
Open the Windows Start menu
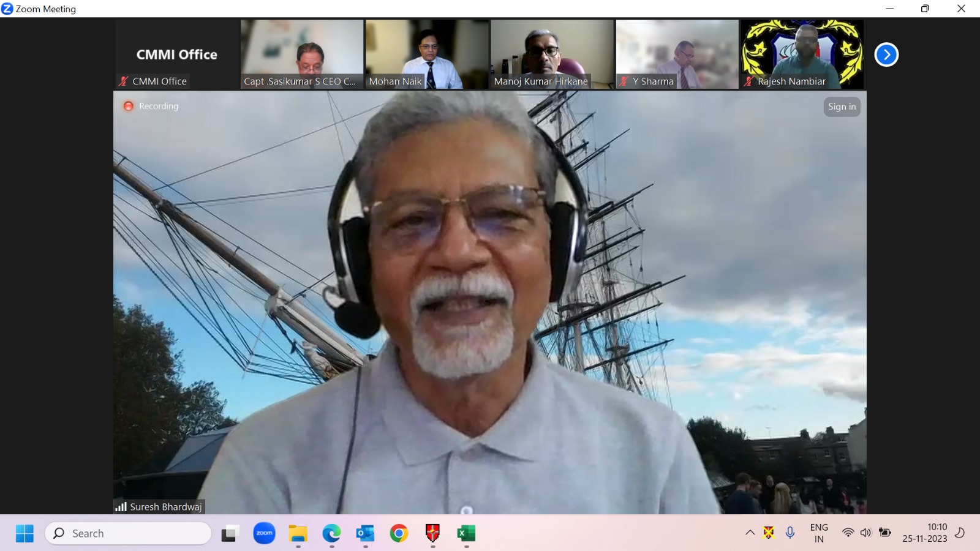(x=24, y=533)
